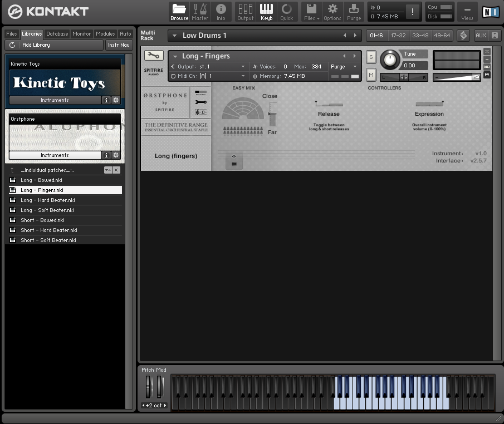Show rack page 01-16
The width and height of the screenshot is (504, 424).
click(x=376, y=36)
